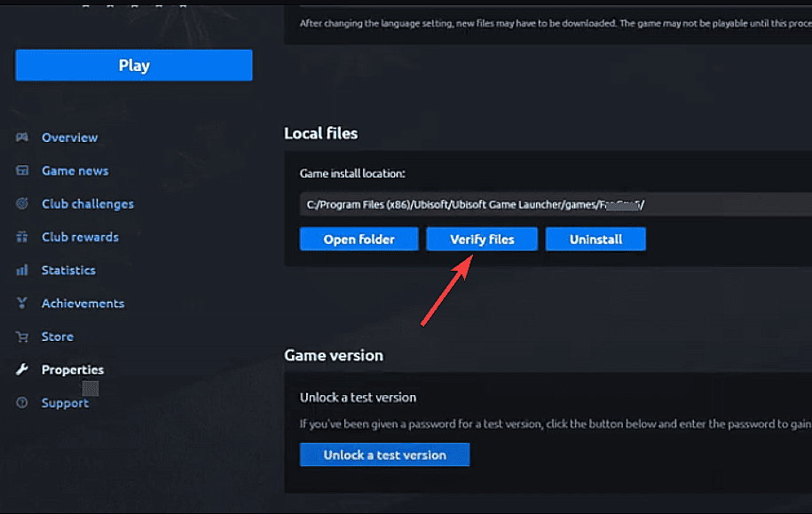This screenshot has height=514, width=812.
Task: Click the Club challenges target icon
Action: (22, 203)
